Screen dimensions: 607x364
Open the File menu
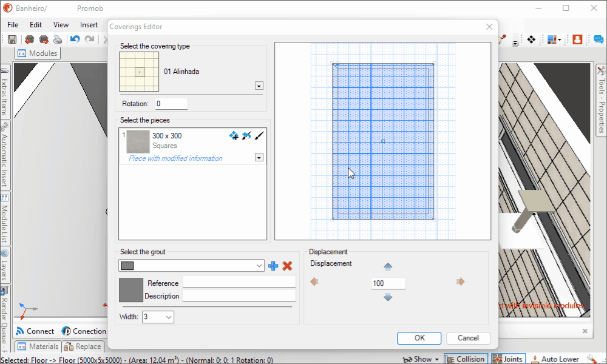click(x=13, y=25)
